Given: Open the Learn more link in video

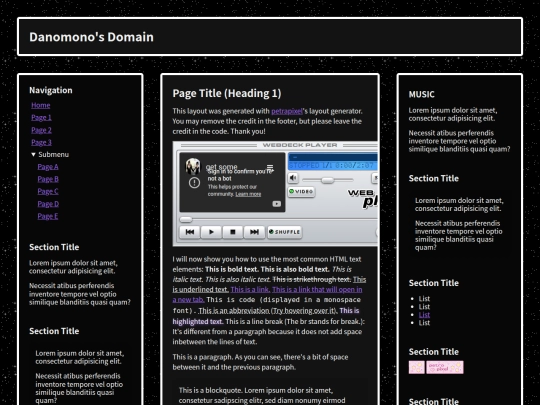Looking at the screenshot, I should pos(248,194).
